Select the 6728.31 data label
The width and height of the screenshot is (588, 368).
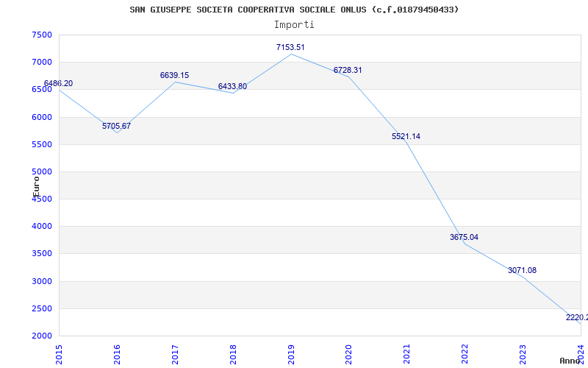(x=348, y=71)
